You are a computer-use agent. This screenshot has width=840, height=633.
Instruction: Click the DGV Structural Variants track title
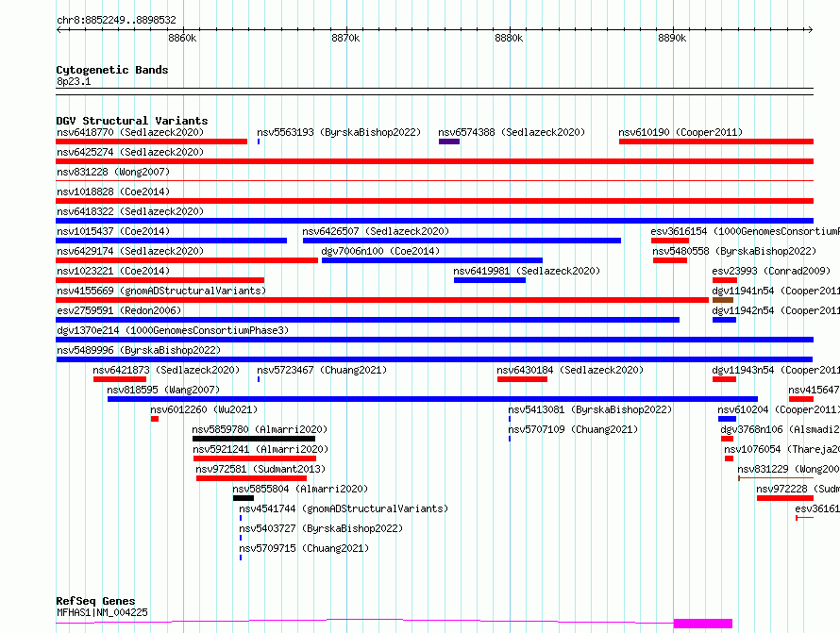click(132, 121)
